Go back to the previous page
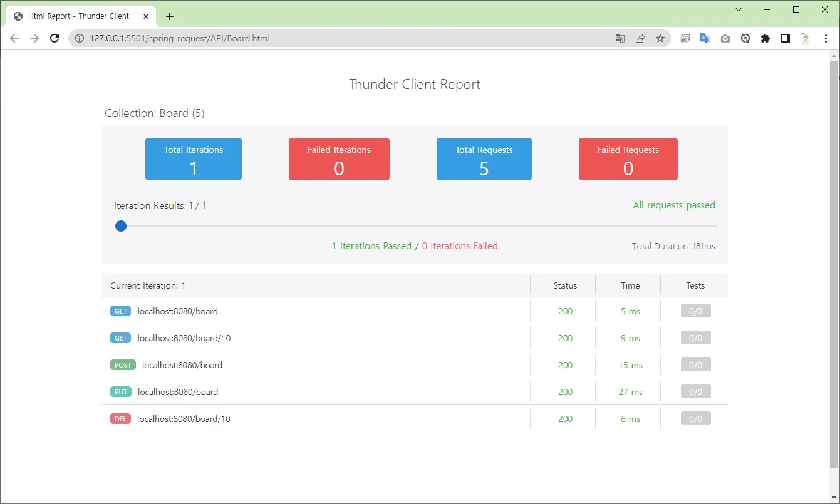The height and width of the screenshot is (504, 840). click(x=14, y=38)
